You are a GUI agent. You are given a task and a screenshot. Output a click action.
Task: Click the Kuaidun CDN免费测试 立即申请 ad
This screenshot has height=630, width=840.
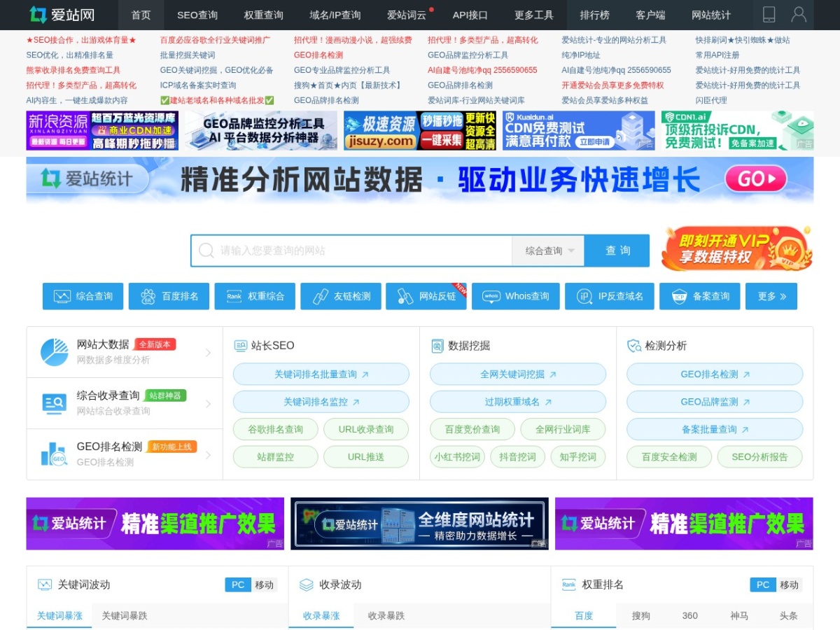[579, 131]
